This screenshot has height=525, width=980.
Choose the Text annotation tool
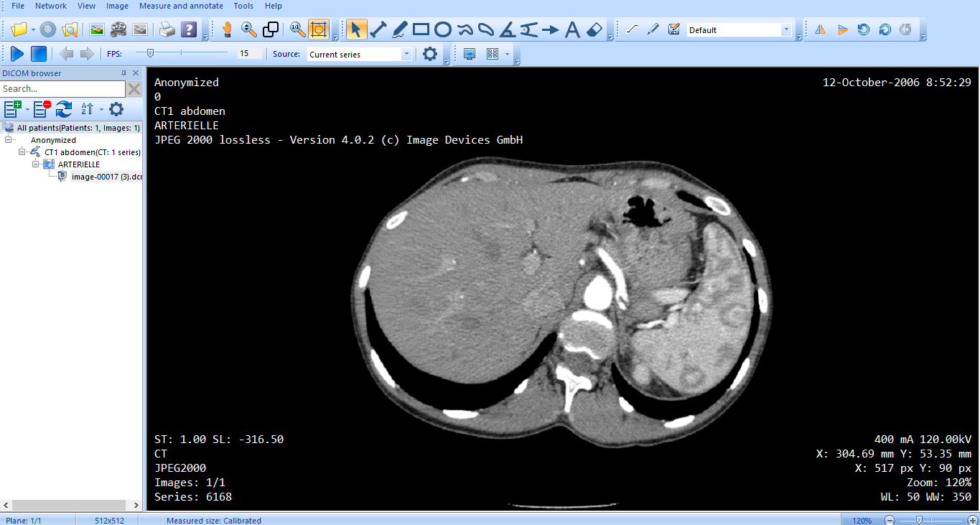tap(572, 29)
